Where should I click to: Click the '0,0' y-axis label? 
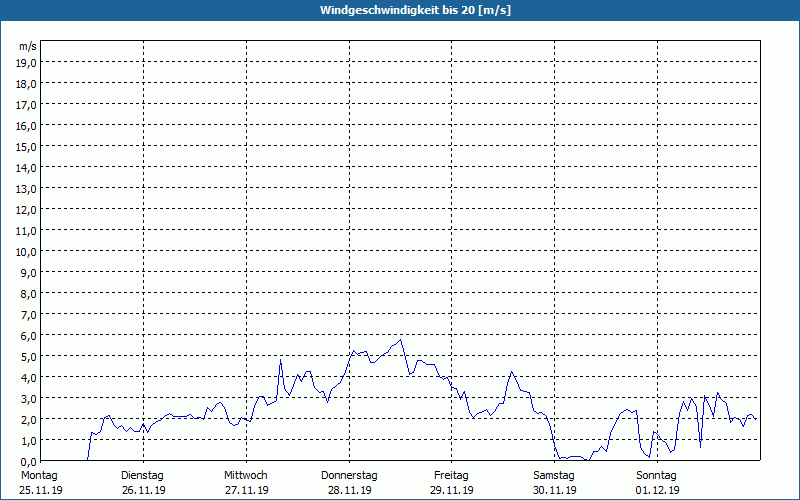click(x=29, y=462)
